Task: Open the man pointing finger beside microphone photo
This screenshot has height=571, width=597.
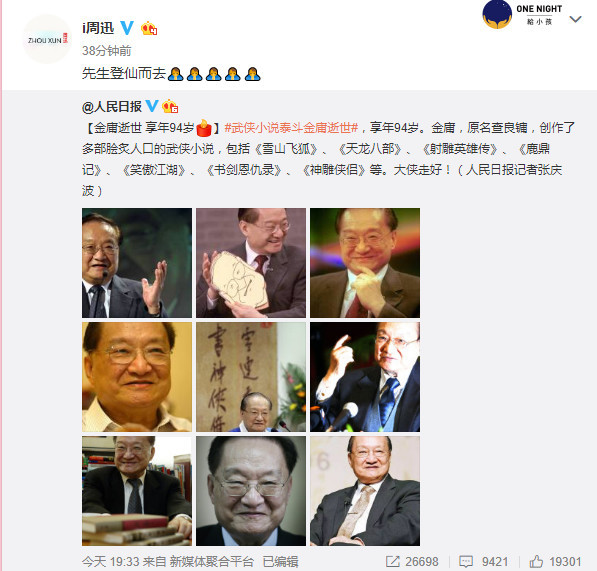Action: click(x=365, y=377)
